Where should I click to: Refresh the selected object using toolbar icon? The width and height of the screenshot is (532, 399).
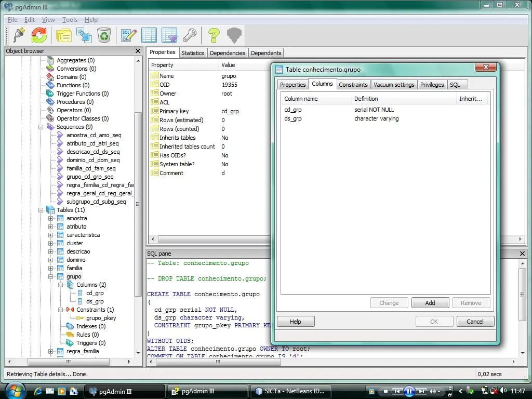point(39,35)
